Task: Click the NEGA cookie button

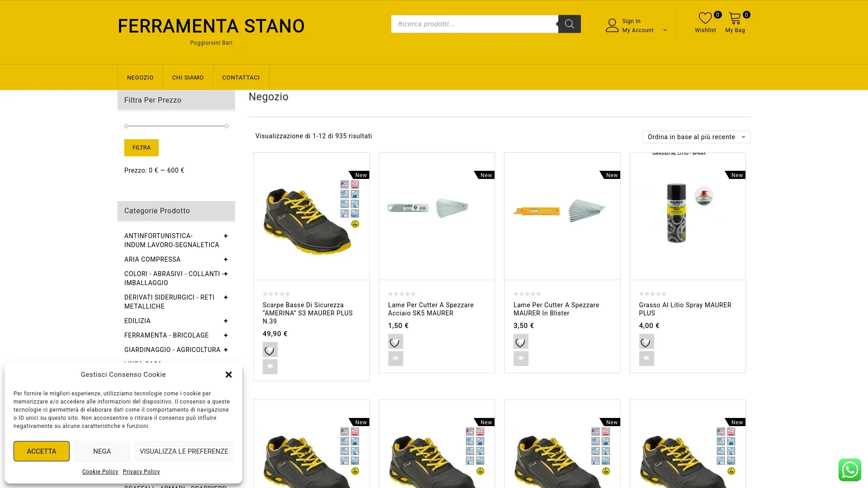Action: point(102,451)
